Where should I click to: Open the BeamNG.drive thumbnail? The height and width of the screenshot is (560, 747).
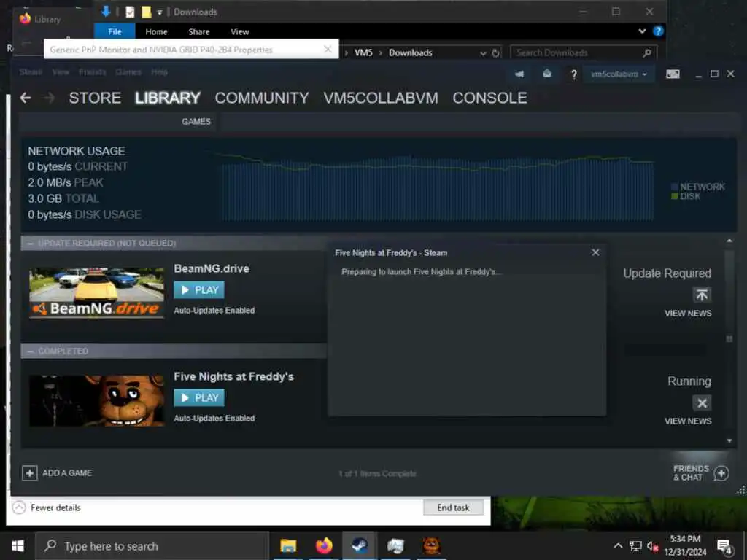[x=97, y=293]
